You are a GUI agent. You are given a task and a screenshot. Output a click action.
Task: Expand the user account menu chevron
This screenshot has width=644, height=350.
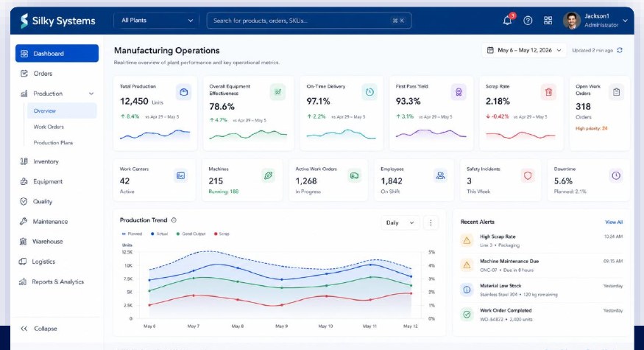click(625, 21)
